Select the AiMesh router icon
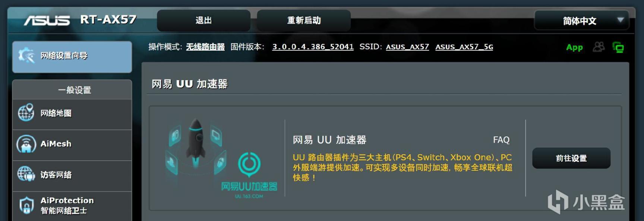 coord(26,144)
